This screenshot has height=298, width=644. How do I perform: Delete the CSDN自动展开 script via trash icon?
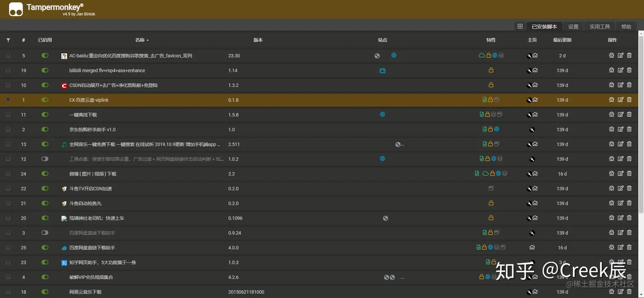click(x=629, y=85)
